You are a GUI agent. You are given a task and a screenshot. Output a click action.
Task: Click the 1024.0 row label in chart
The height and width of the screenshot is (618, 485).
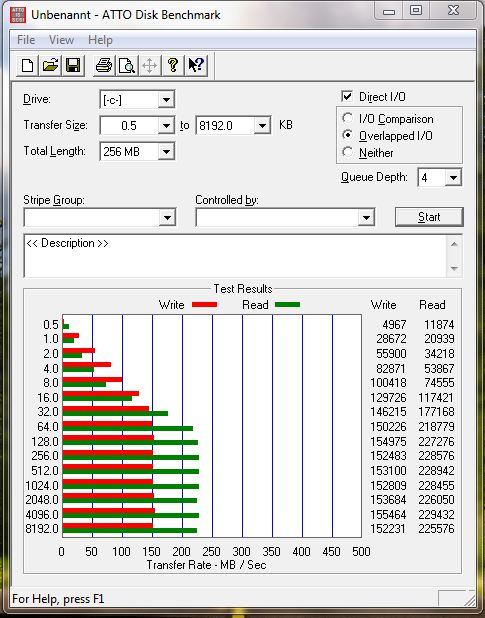click(x=42, y=485)
